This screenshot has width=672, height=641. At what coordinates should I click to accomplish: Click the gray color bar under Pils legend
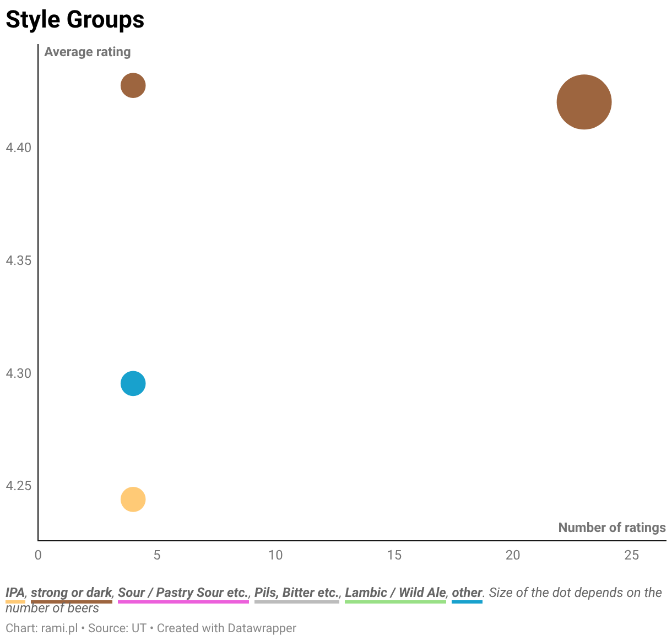tap(297, 602)
